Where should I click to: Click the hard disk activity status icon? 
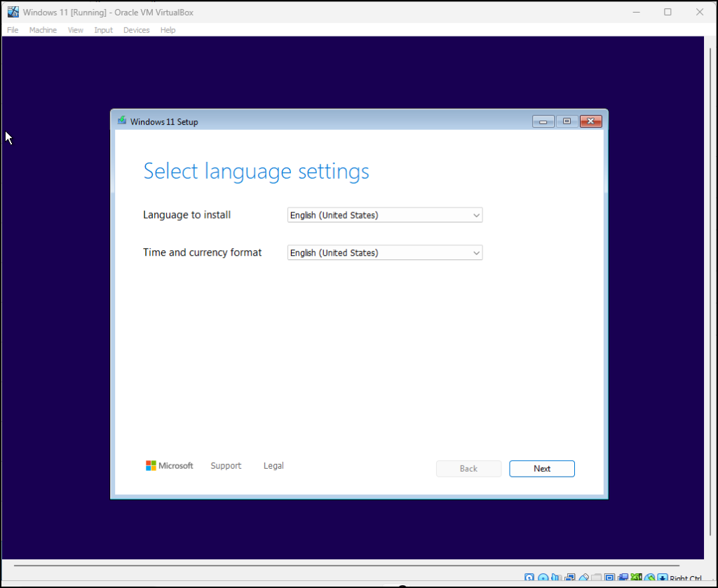click(529, 577)
